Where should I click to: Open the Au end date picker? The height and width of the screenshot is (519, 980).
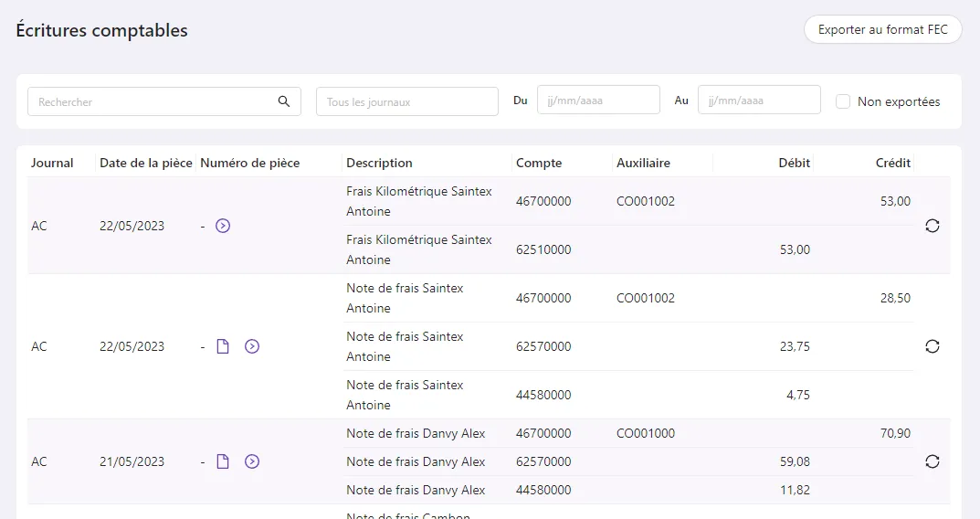759,100
